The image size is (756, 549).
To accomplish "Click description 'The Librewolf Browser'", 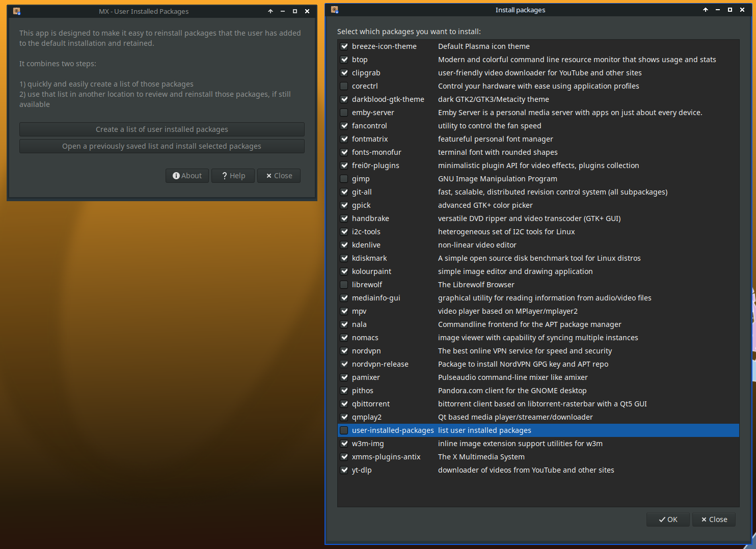I will click(476, 285).
